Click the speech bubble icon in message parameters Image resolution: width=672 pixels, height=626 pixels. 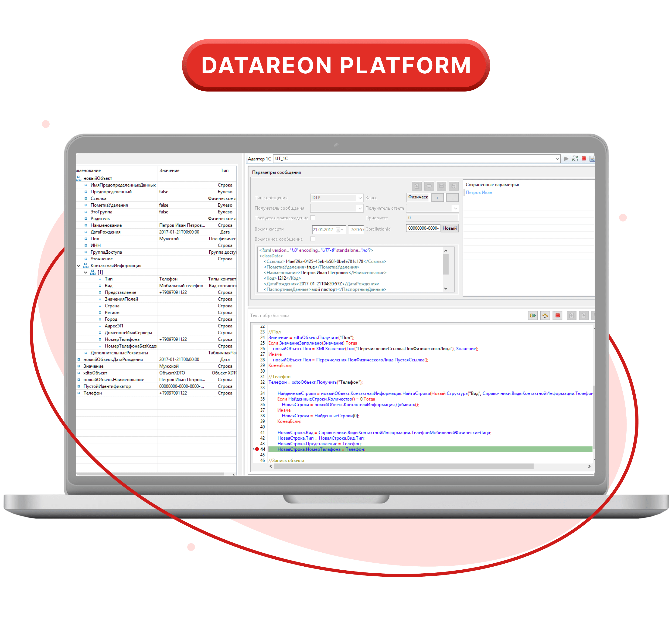pyautogui.click(x=429, y=186)
